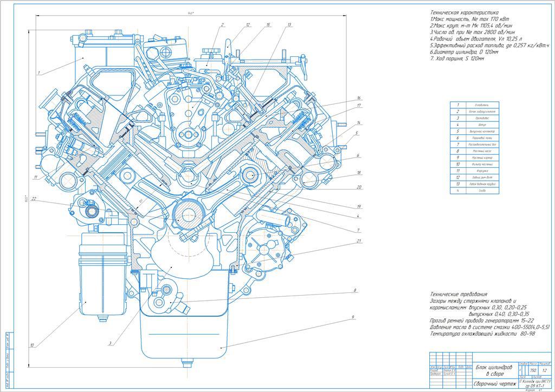Select the 'Шатун' row in the parts table
555x392 pixels.
pos(474,125)
